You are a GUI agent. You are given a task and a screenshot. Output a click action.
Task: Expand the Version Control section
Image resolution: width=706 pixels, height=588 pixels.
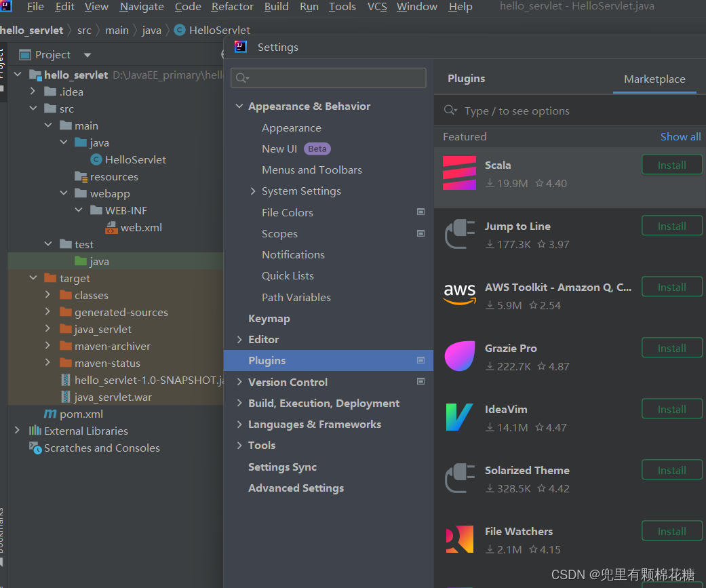coord(239,382)
